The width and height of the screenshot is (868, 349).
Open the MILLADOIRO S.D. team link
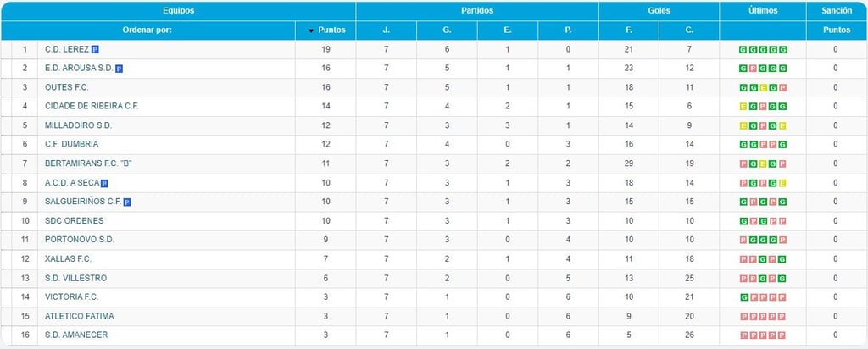78,125
